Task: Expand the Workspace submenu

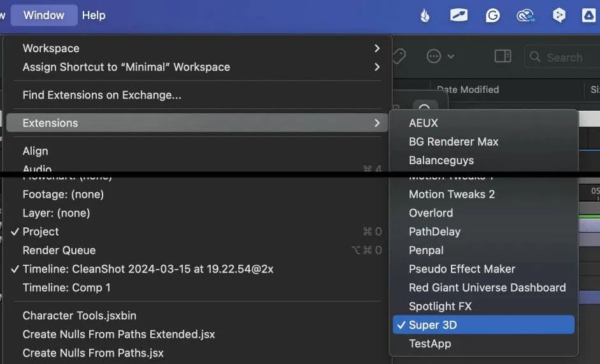Action: point(197,48)
